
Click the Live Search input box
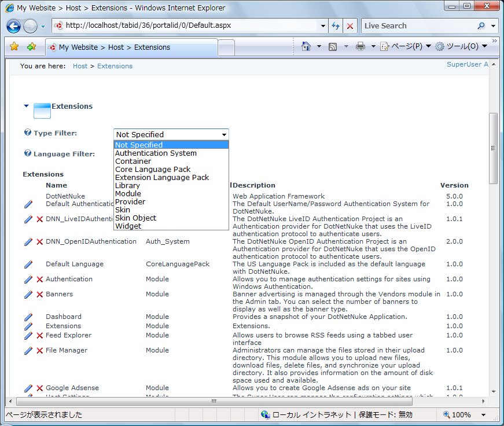pyautogui.click(x=418, y=25)
